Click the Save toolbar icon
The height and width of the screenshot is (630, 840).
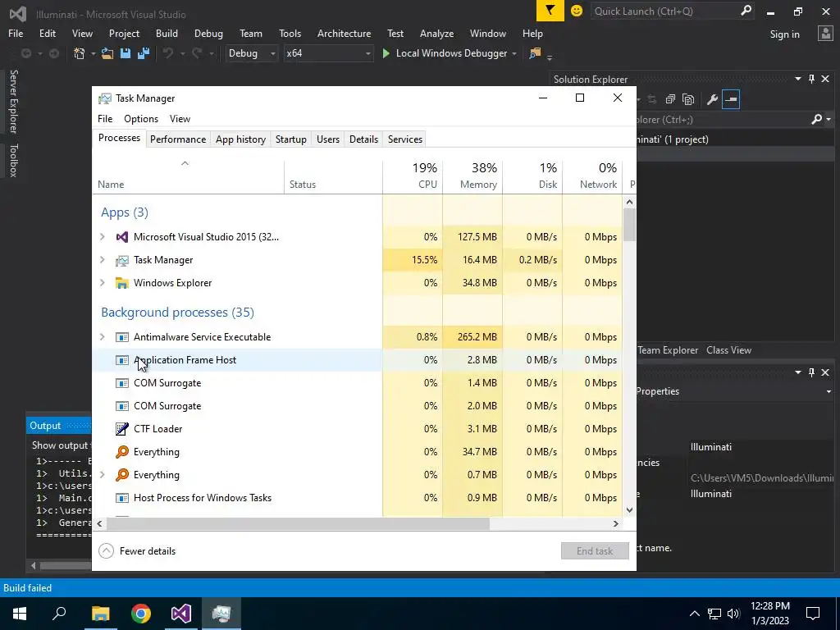point(126,53)
